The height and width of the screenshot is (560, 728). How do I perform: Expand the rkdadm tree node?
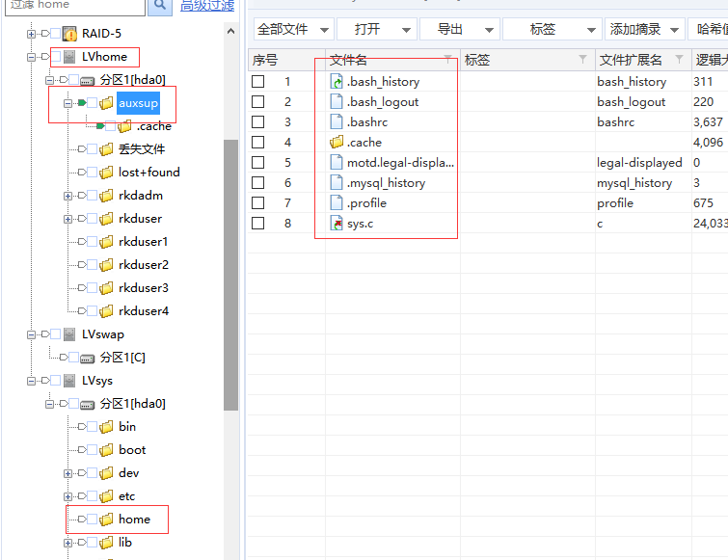(x=67, y=196)
